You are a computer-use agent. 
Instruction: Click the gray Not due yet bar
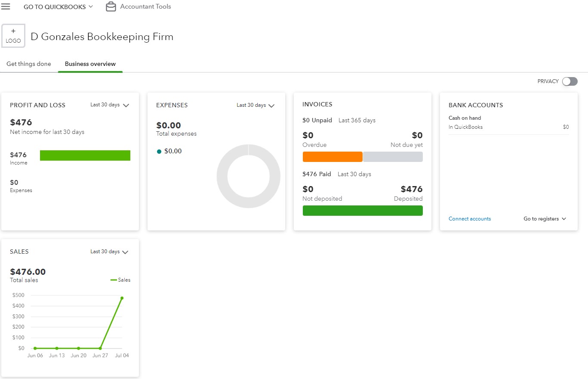pyautogui.click(x=393, y=157)
